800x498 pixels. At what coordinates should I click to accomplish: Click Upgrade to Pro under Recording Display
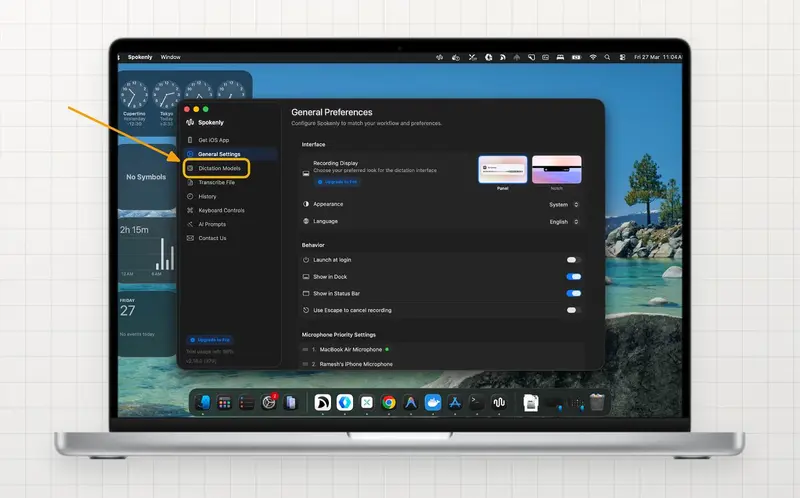pos(337,182)
